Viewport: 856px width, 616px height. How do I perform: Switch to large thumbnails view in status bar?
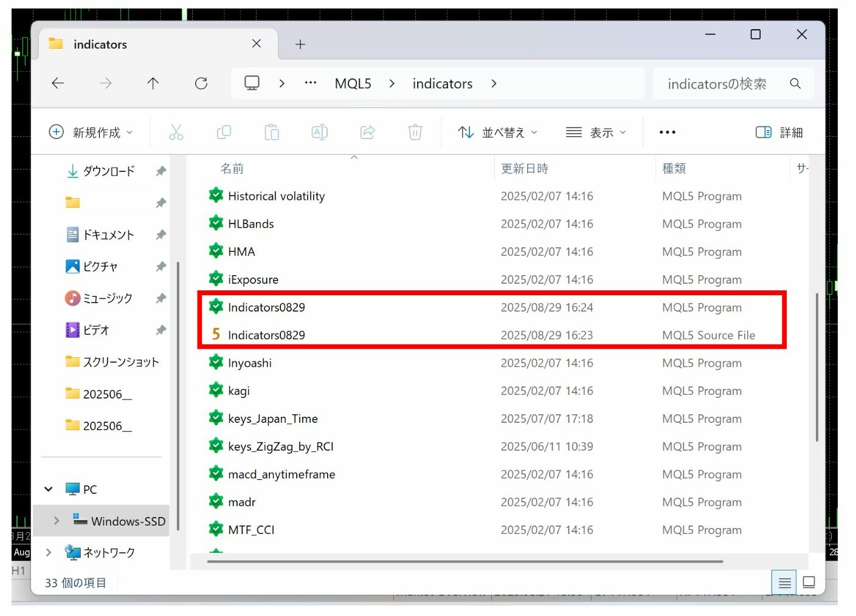809,583
